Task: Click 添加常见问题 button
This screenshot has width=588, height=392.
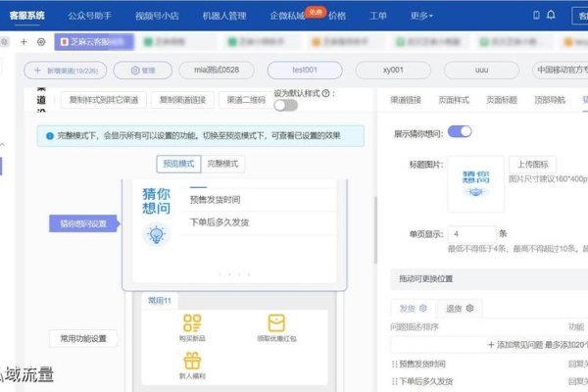Action: tap(489, 344)
